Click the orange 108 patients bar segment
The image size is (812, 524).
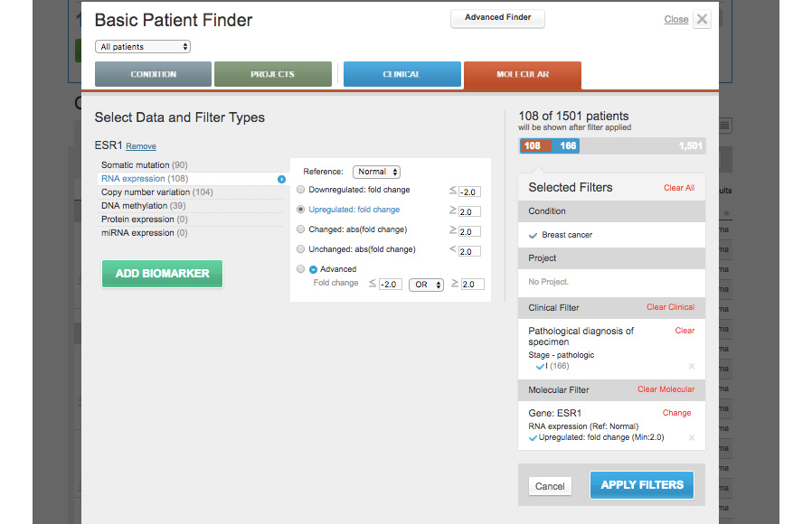(533, 145)
